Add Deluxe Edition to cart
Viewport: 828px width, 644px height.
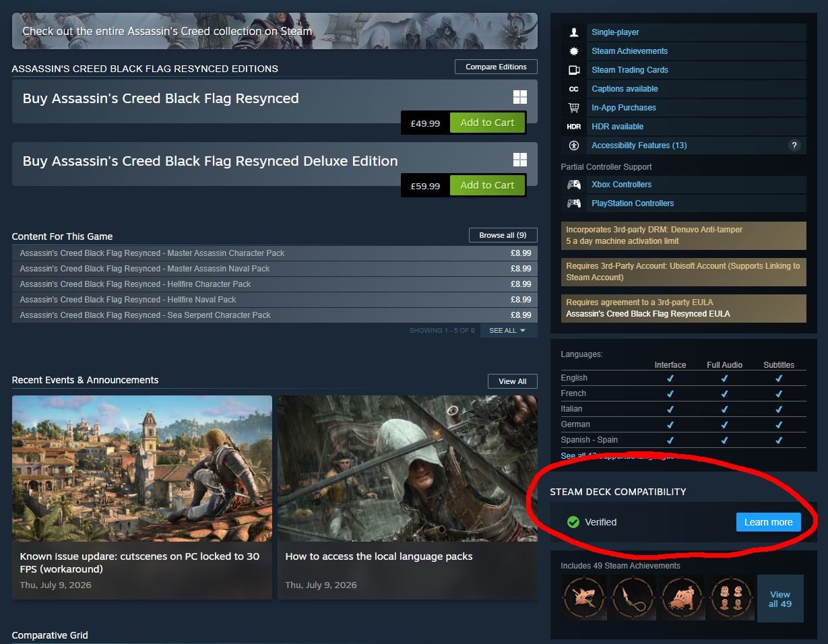(487, 185)
